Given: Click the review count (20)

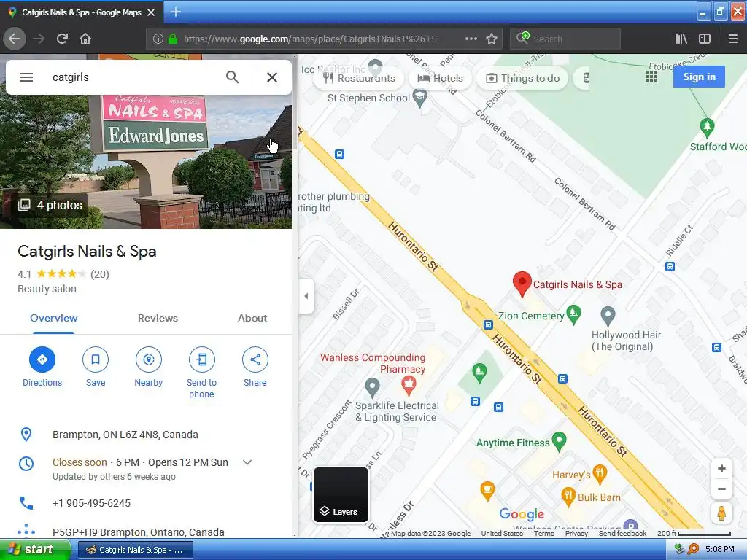Looking at the screenshot, I should tap(99, 274).
